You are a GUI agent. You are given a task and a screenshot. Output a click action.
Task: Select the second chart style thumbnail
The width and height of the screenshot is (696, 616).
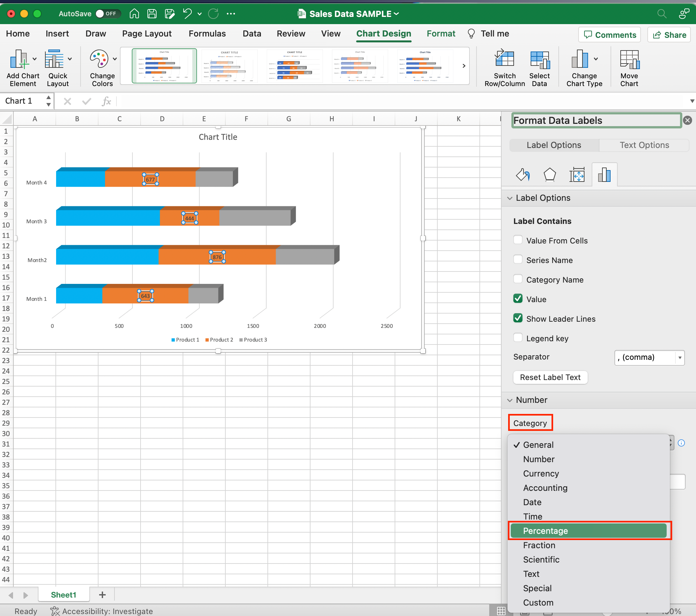click(x=230, y=66)
